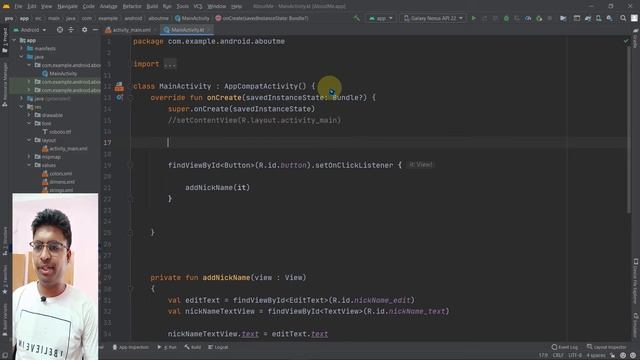The width and height of the screenshot is (640, 360).
Task: Open the Project tool window side button
Action: 5,40
